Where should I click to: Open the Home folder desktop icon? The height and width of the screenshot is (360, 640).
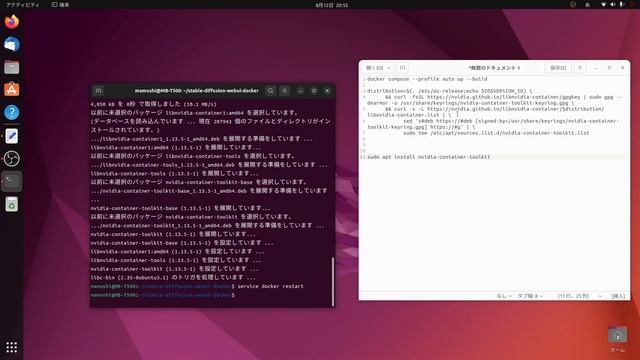click(617, 339)
